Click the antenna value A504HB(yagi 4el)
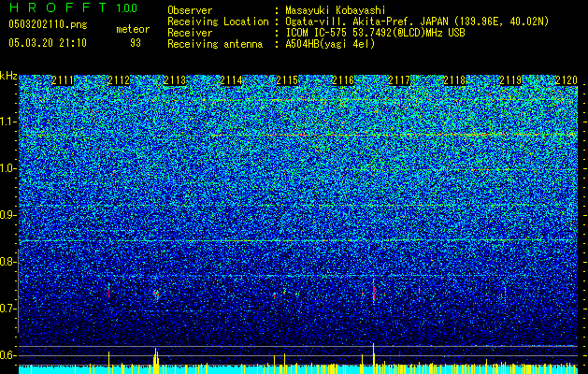The image size is (588, 374). [330, 44]
